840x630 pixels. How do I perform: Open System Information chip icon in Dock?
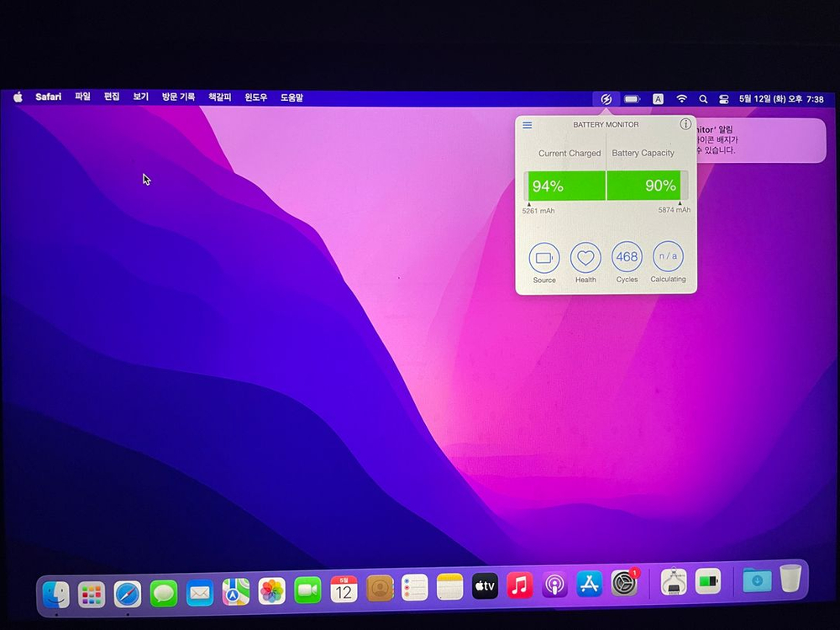click(x=674, y=582)
